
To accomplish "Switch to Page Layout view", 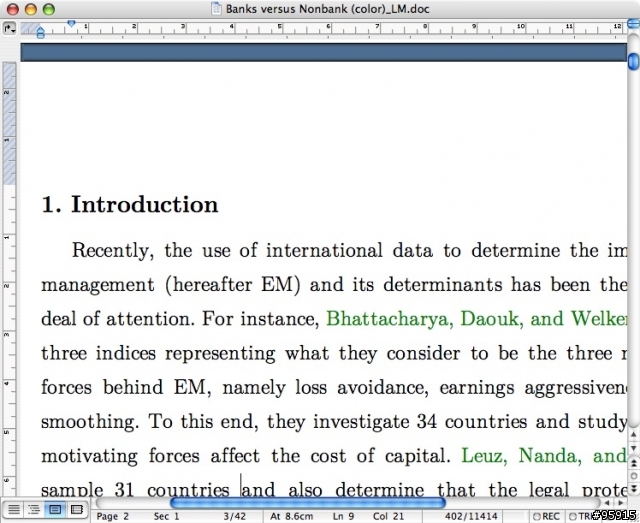I will click(x=55, y=509).
